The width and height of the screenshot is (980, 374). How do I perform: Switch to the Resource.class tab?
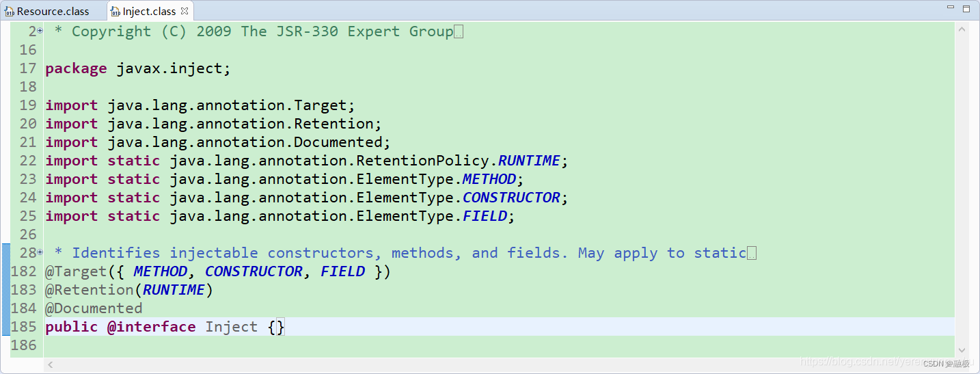click(47, 11)
